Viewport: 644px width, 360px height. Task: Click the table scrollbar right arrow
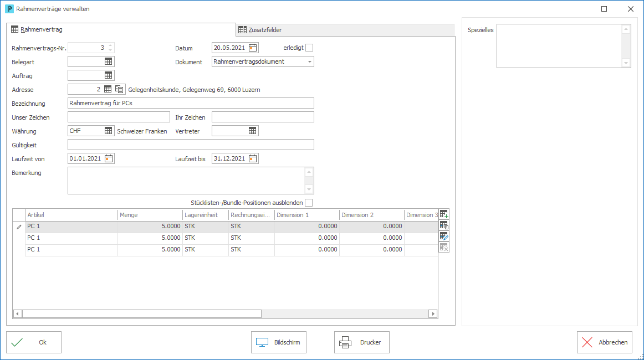(x=433, y=313)
